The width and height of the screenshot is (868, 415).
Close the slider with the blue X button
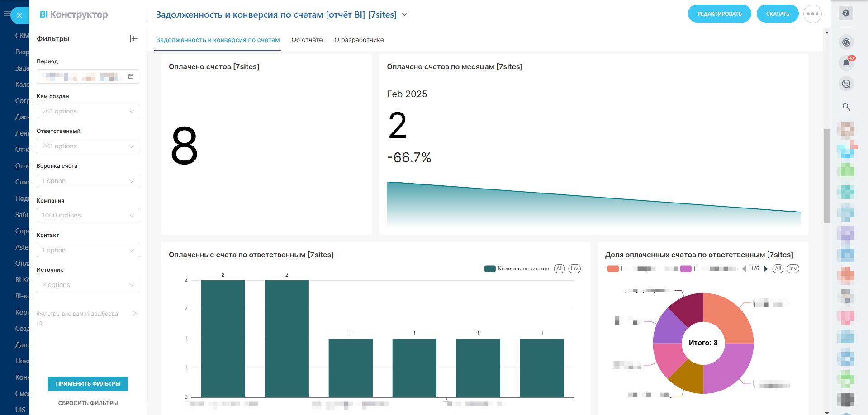tap(19, 15)
